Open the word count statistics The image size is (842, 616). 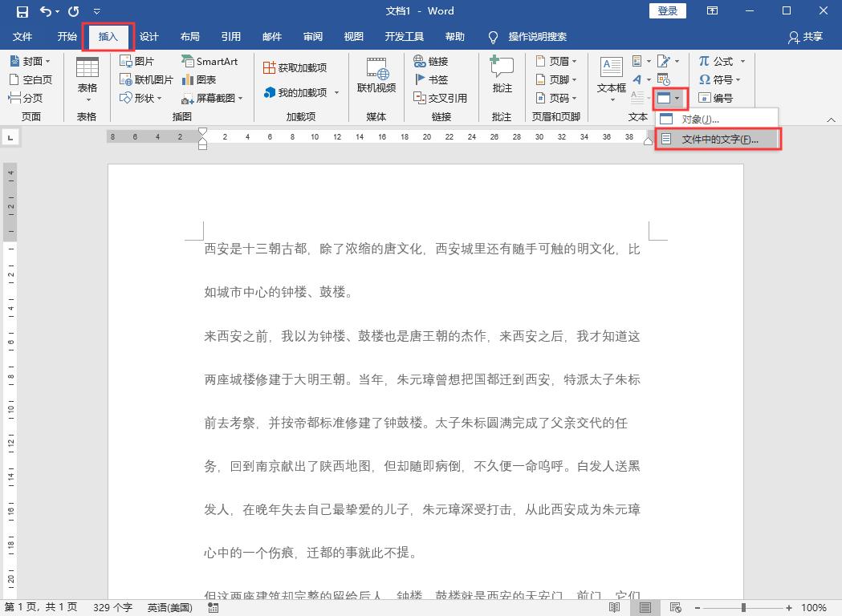pyautogui.click(x=112, y=608)
